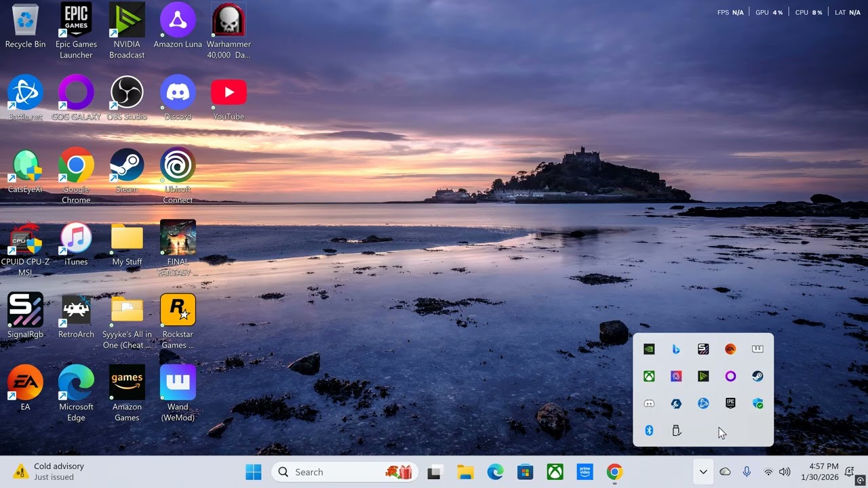Open the notification bell icon

tap(848, 472)
